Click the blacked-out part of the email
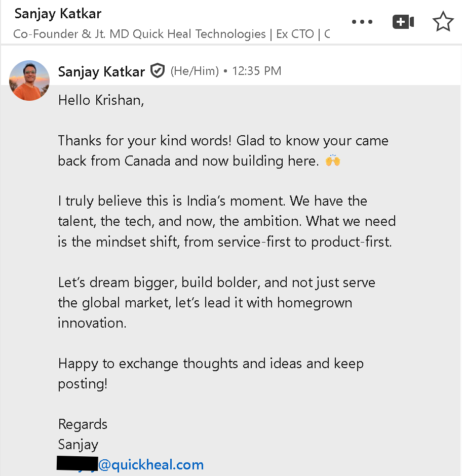The height and width of the screenshot is (476, 462). pos(77,463)
